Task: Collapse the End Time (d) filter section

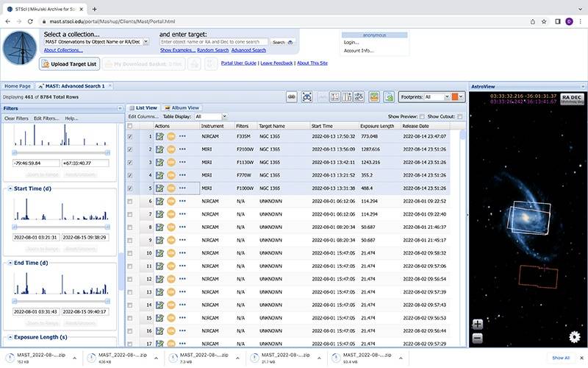Action: (x=10, y=263)
